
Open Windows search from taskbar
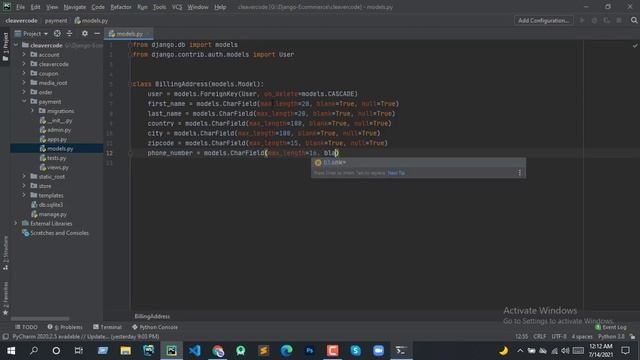pos(34,351)
